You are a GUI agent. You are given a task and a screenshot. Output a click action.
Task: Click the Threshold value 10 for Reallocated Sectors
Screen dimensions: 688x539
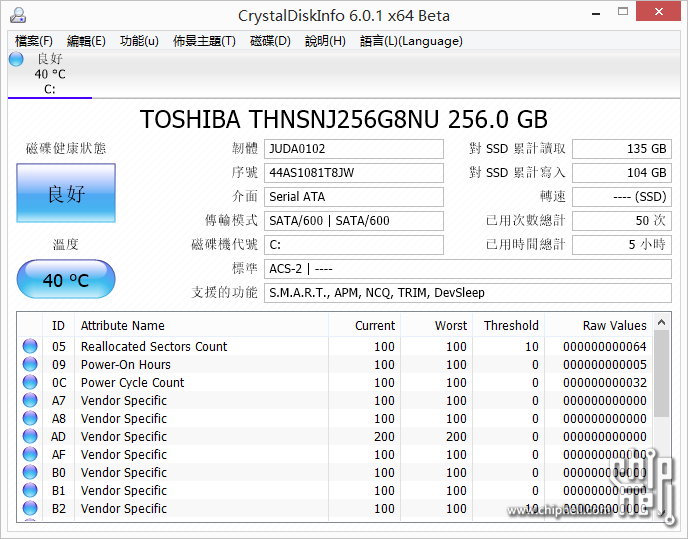click(x=532, y=346)
